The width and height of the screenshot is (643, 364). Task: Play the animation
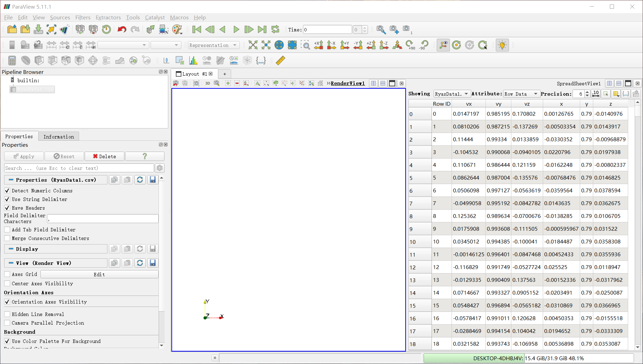tap(236, 29)
